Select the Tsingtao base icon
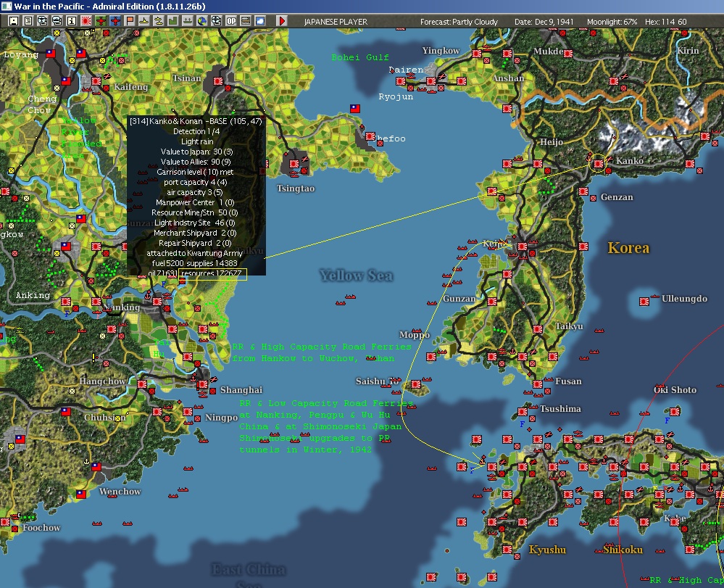The height and width of the screenshot is (588, 724). click(294, 164)
